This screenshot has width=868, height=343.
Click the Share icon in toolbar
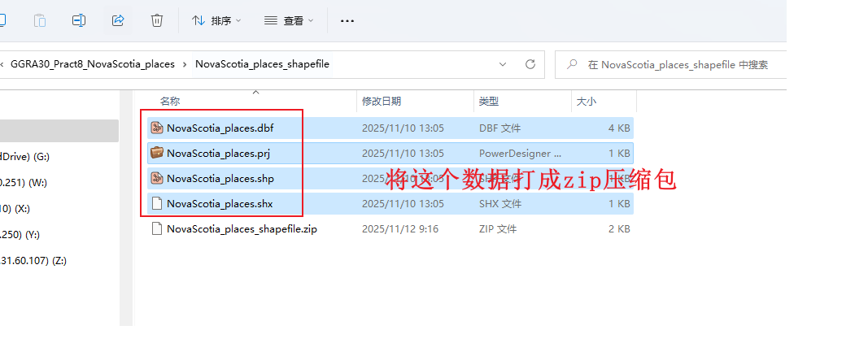117,20
